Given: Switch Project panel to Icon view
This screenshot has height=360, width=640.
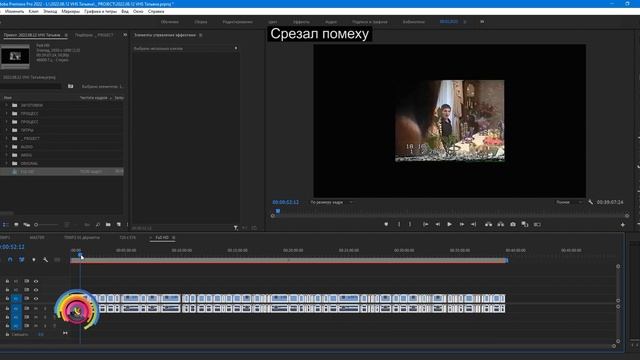Looking at the screenshot, I should (16, 224).
